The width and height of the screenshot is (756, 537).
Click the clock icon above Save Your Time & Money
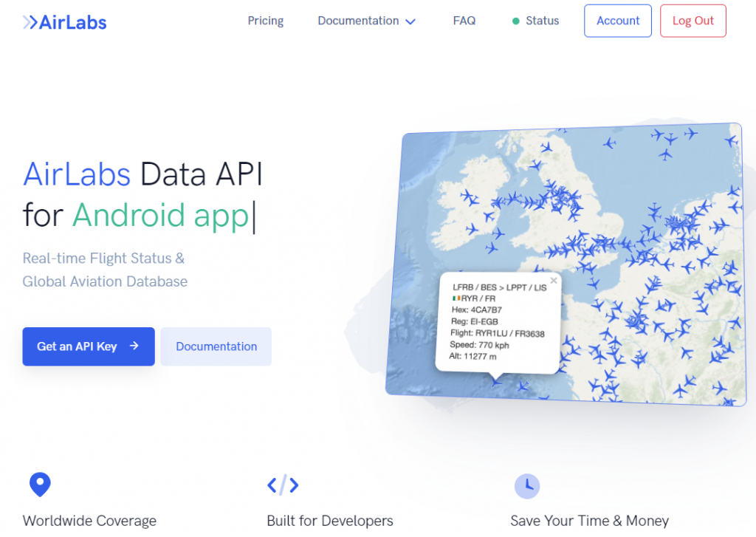[x=527, y=486]
